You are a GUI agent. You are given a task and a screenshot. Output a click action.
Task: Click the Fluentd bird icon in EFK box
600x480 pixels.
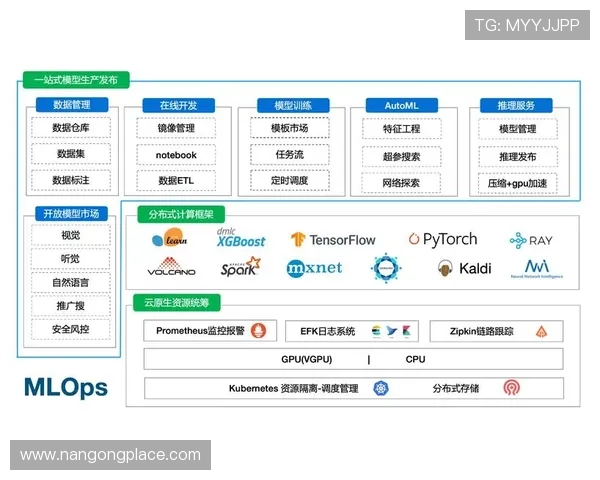click(x=391, y=331)
